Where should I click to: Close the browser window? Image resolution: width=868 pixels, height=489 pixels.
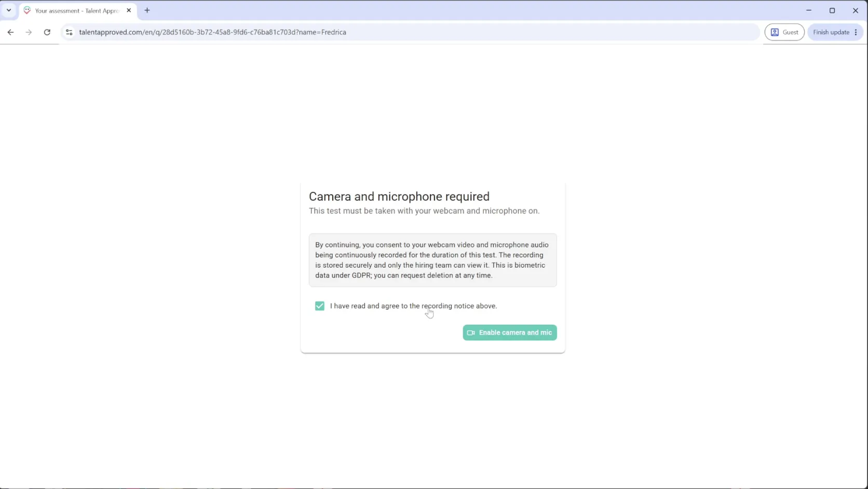click(855, 10)
